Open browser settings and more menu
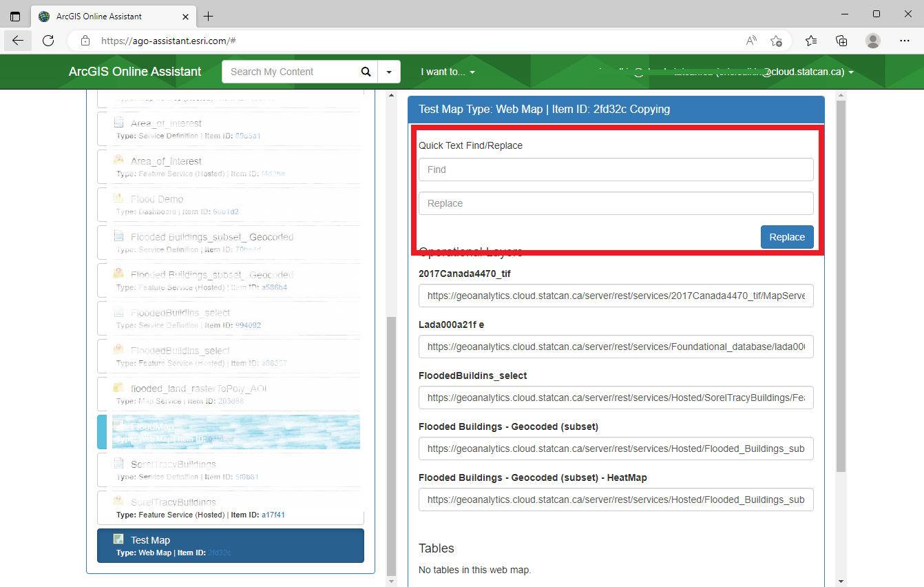924x587 pixels. point(905,41)
